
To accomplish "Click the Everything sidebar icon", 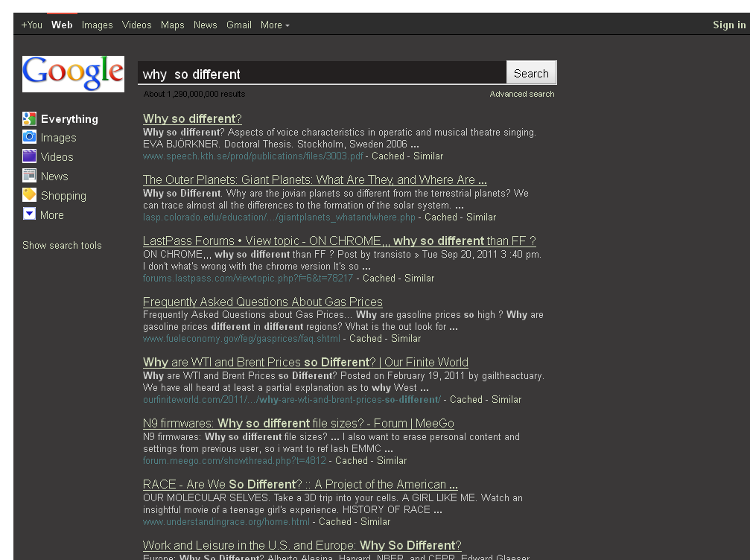I will [29, 118].
